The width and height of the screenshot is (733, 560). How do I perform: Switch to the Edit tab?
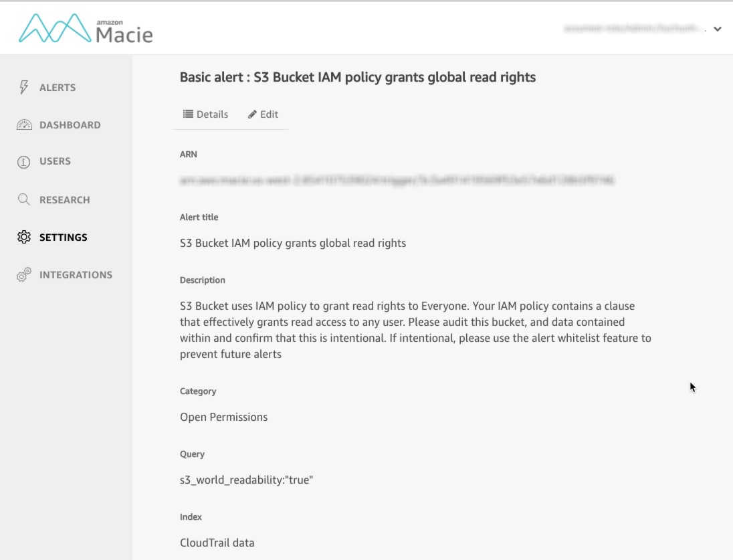pyautogui.click(x=264, y=114)
